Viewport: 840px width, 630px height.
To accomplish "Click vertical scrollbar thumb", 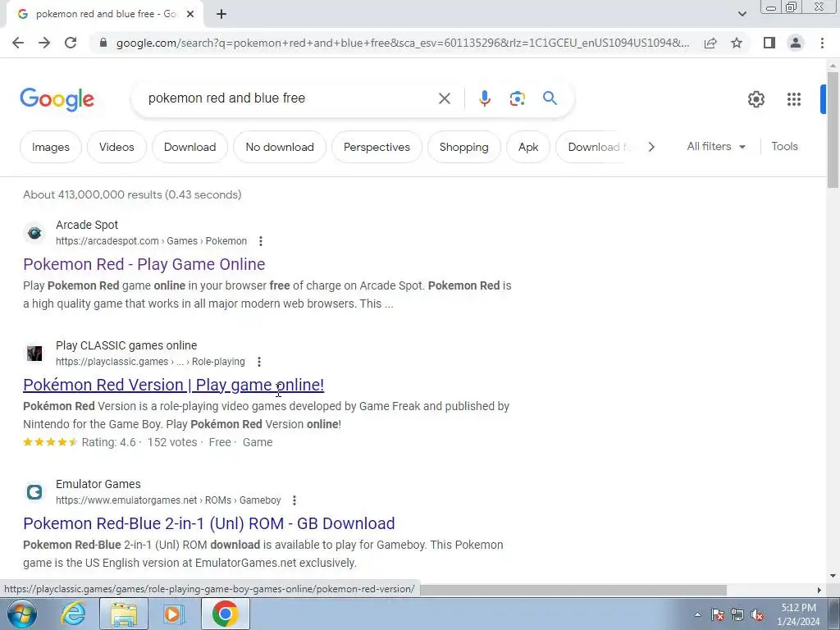I will [x=833, y=129].
